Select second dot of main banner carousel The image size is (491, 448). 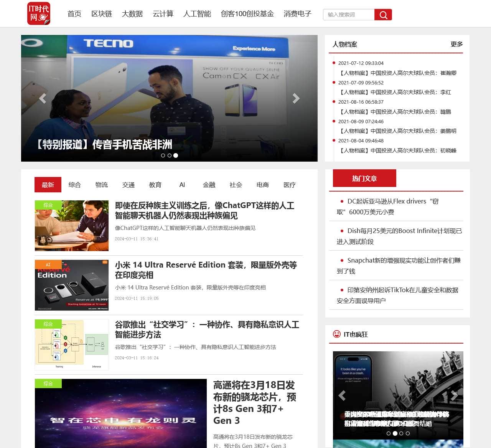click(169, 155)
